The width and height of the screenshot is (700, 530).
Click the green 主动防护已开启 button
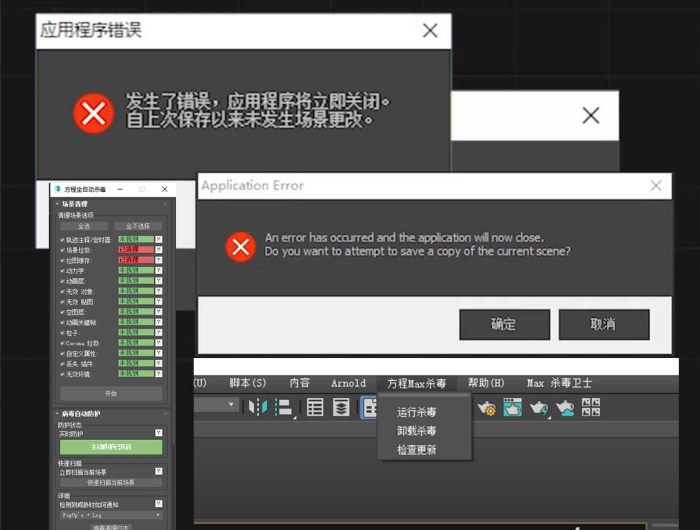[x=111, y=447]
